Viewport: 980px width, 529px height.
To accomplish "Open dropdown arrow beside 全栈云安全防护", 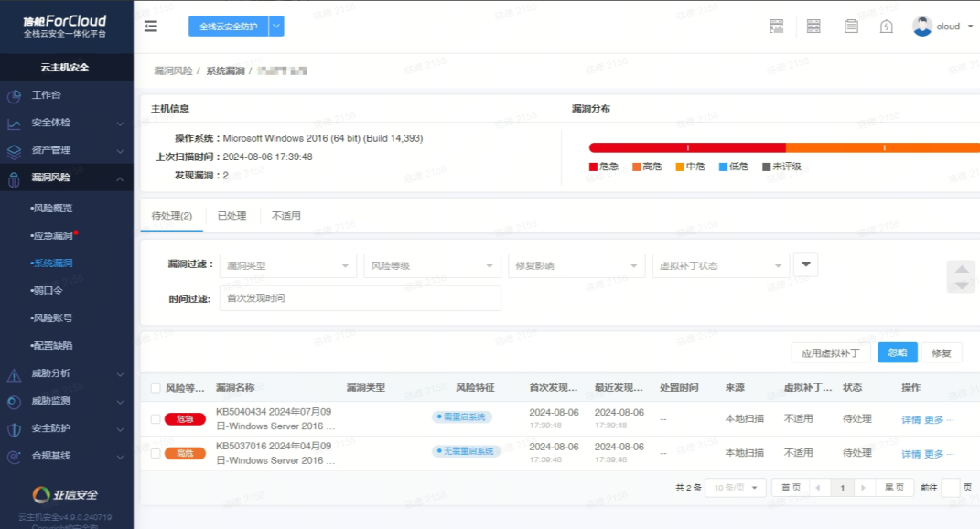I will click(276, 27).
